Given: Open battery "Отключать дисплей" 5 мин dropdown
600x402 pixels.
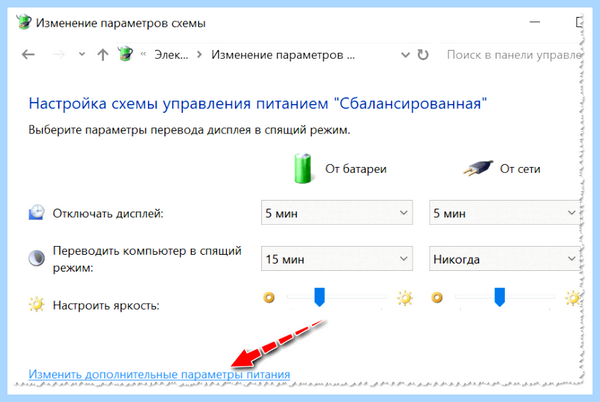Looking at the screenshot, I should click(337, 213).
